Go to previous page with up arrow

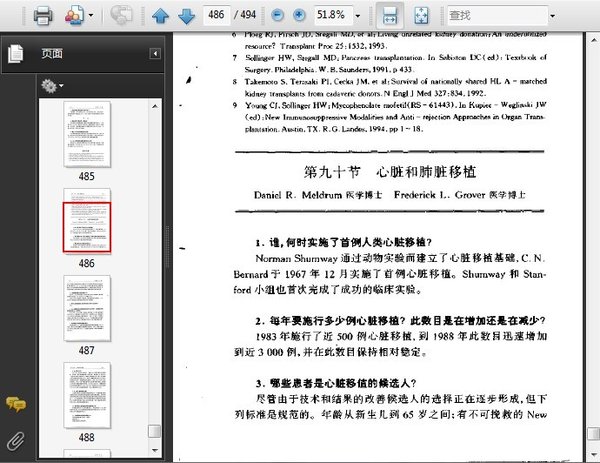161,16
